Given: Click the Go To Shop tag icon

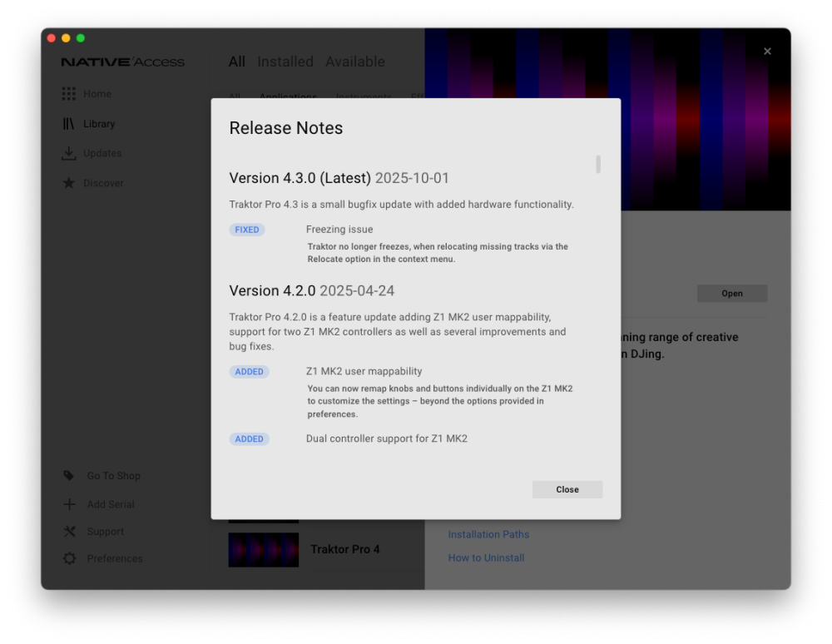Looking at the screenshot, I should coord(69,475).
